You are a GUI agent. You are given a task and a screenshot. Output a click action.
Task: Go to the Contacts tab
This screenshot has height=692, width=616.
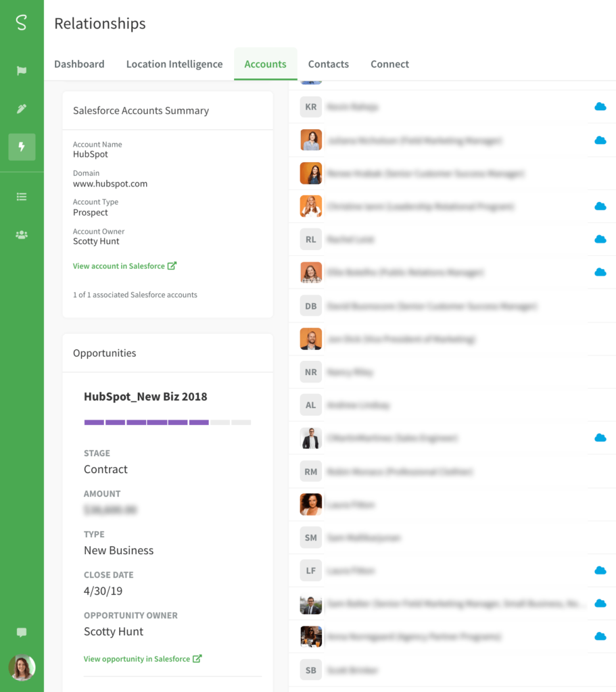[329, 64]
